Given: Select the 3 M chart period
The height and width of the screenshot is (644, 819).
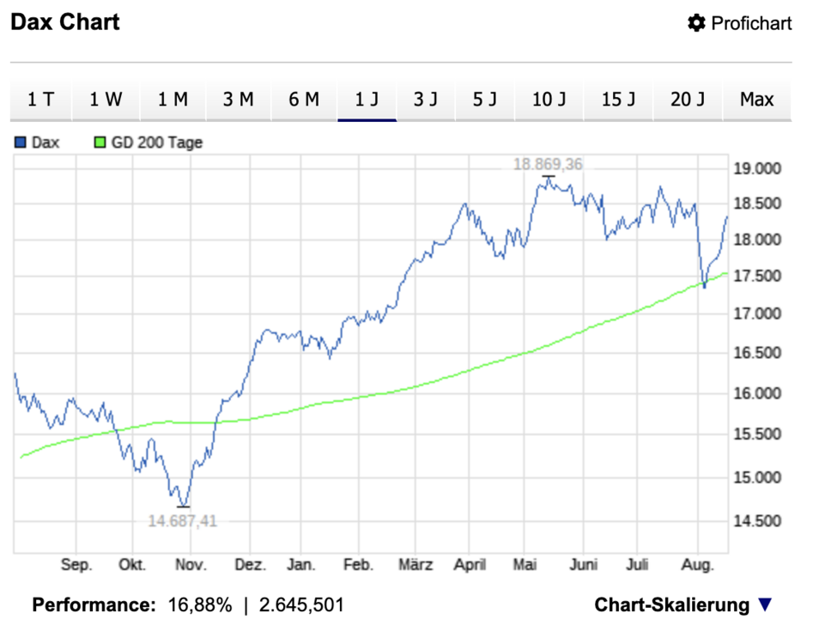Looking at the screenshot, I should pos(239,100).
